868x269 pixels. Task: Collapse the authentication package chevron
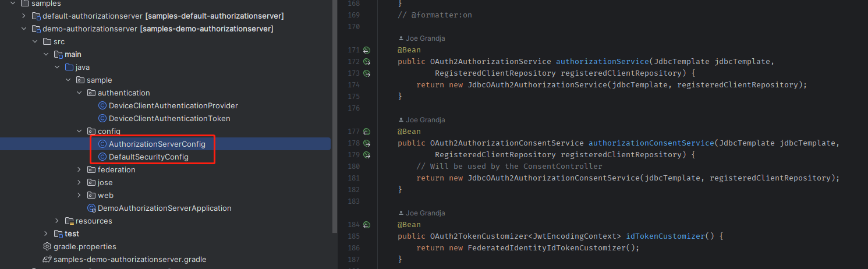click(x=79, y=93)
